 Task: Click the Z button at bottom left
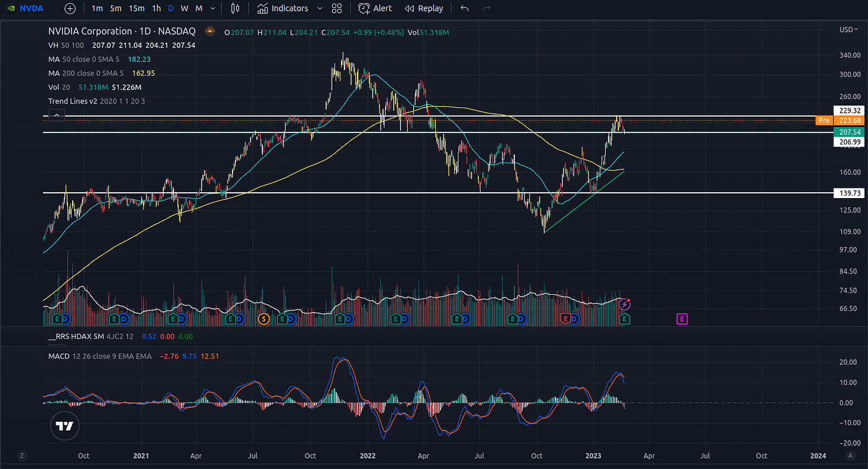[21, 455]
